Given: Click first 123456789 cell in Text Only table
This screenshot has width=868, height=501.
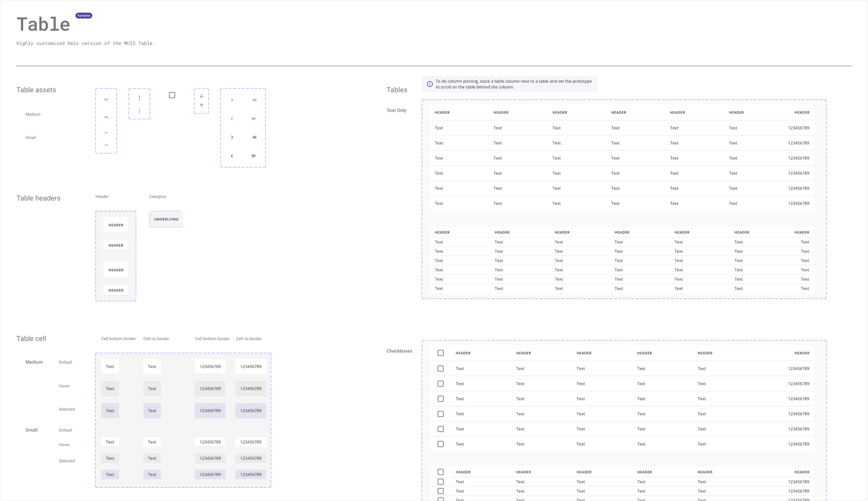Looking at the screenshot, I should click(x=798, y=128).
